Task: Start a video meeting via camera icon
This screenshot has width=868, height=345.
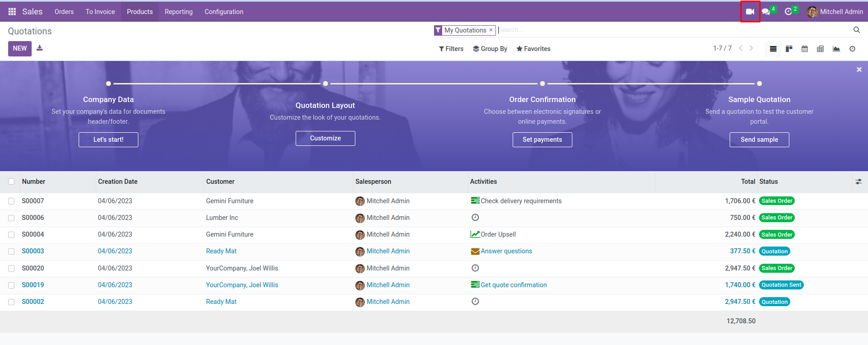Action: (750, 12)
